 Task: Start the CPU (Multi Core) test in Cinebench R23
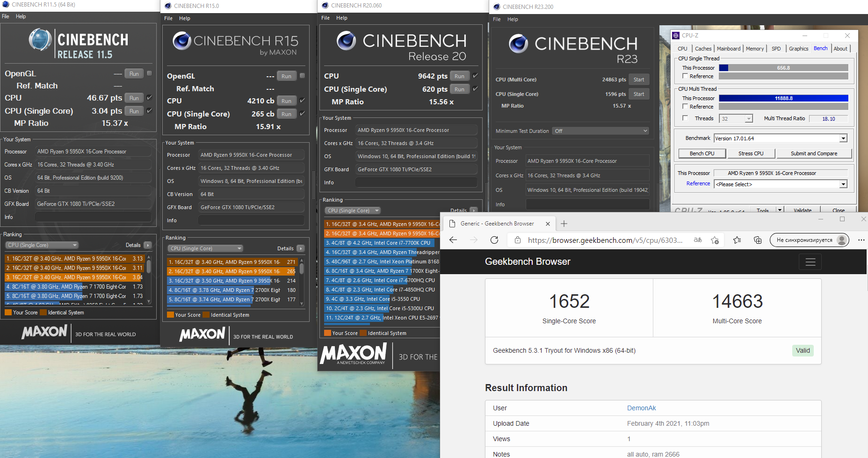tap(639, 80)
